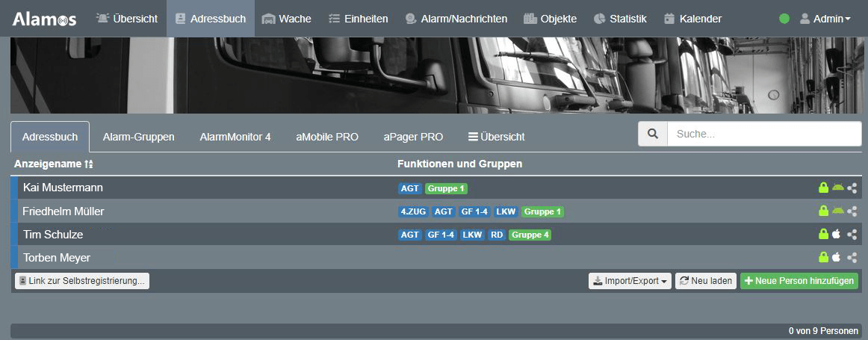The image size is (868, 340).
Task: Click the Apple icon for Tim Schulze
Action: (837, 234)
